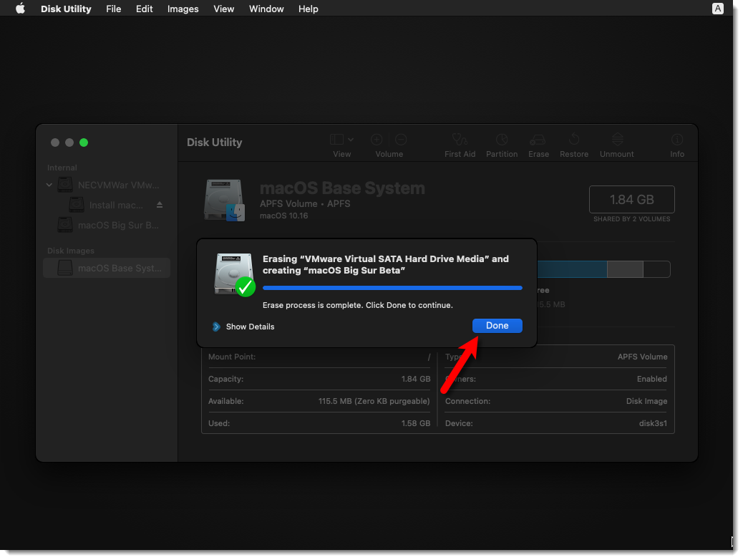This screenshot has height=560, width=743.
Task: Click the Partition pie icon
Action: pos(502,140)
